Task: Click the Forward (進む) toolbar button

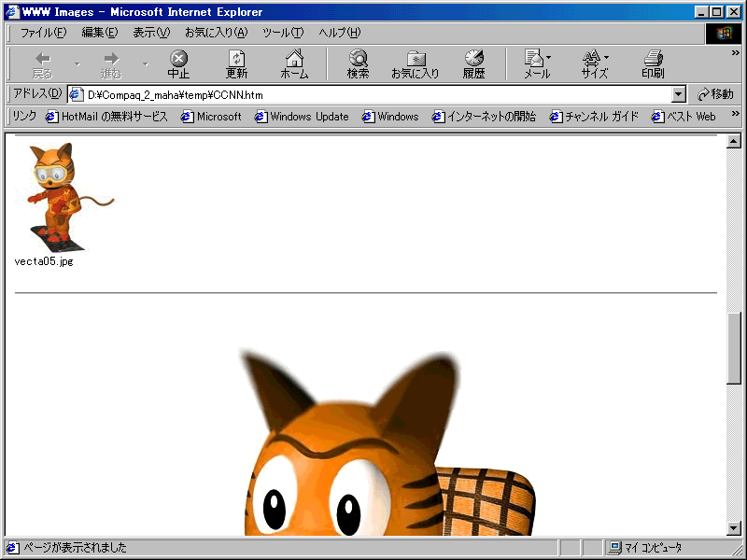Action: (x=111, y=64)
